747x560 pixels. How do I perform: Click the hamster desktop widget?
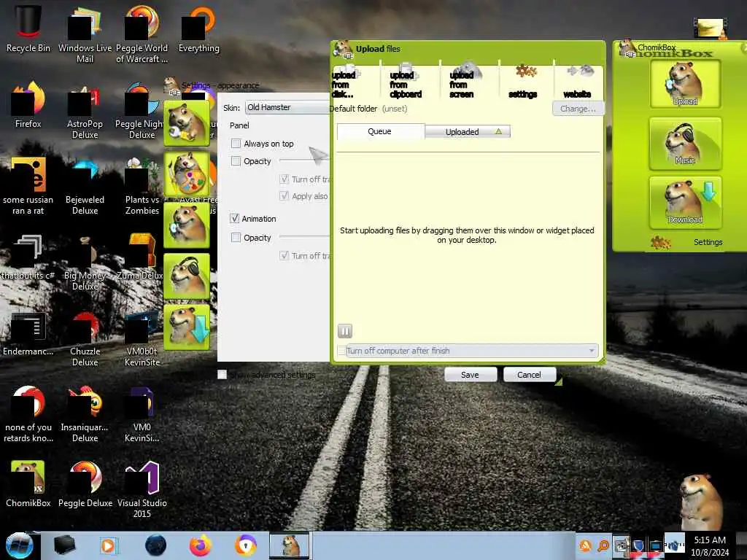tap(700, 500)
